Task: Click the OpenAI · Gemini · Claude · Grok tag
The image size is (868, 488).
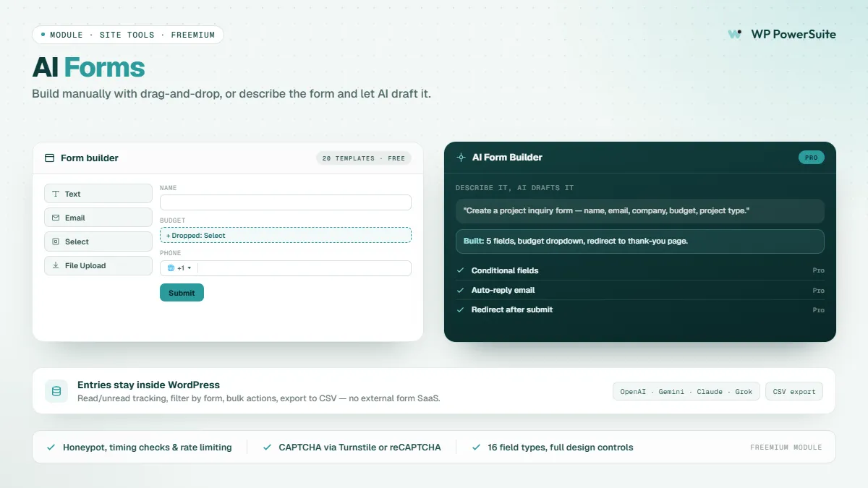Action: click(686, 391)
